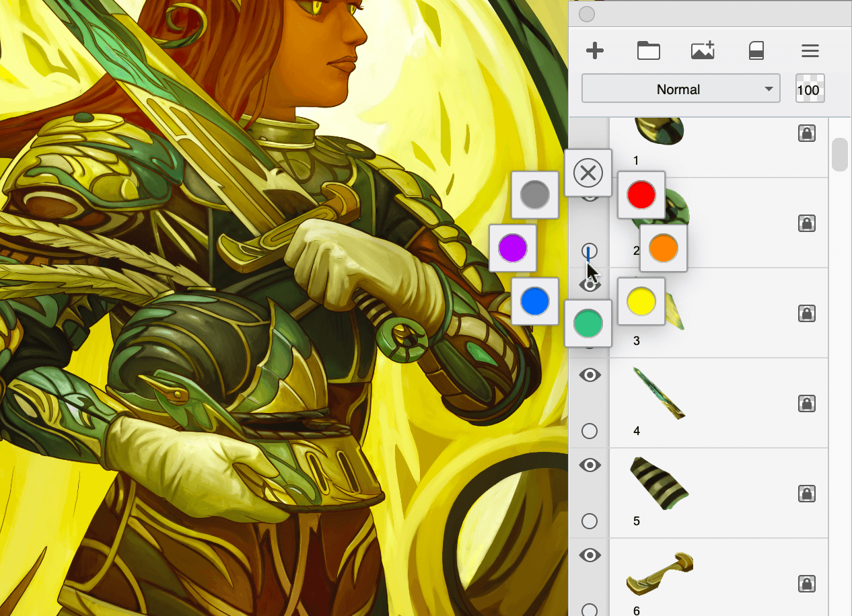Select the layer 1 thumbnail

click(660, 131)
